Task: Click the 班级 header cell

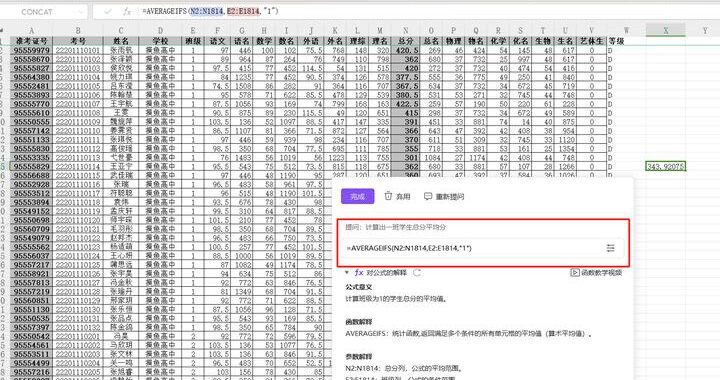Action: [193, 41]
